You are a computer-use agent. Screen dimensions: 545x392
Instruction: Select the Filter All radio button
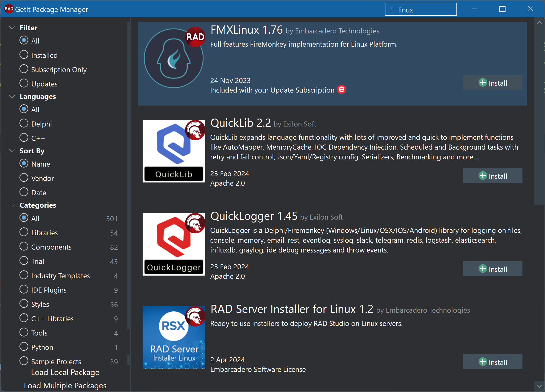coord(24,40)
